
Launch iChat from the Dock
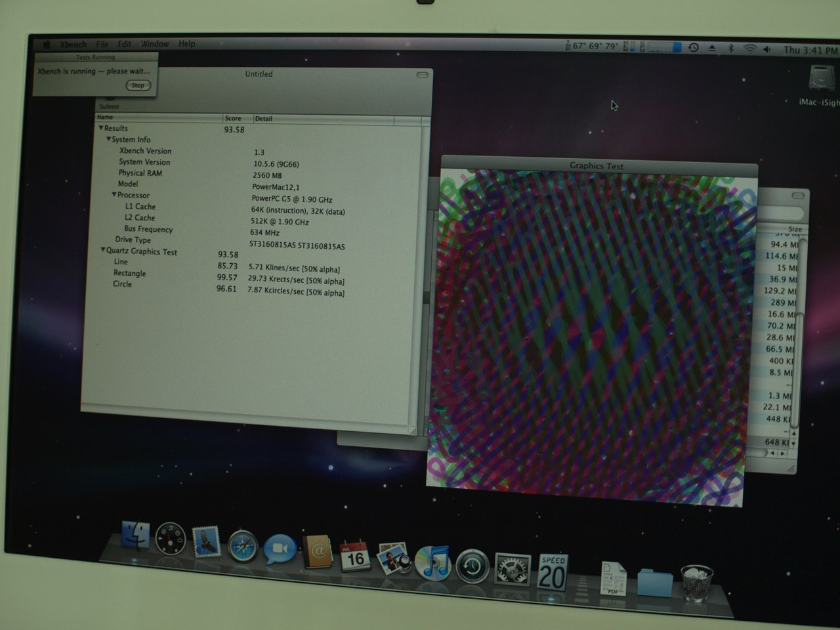(x=280, y=549)
